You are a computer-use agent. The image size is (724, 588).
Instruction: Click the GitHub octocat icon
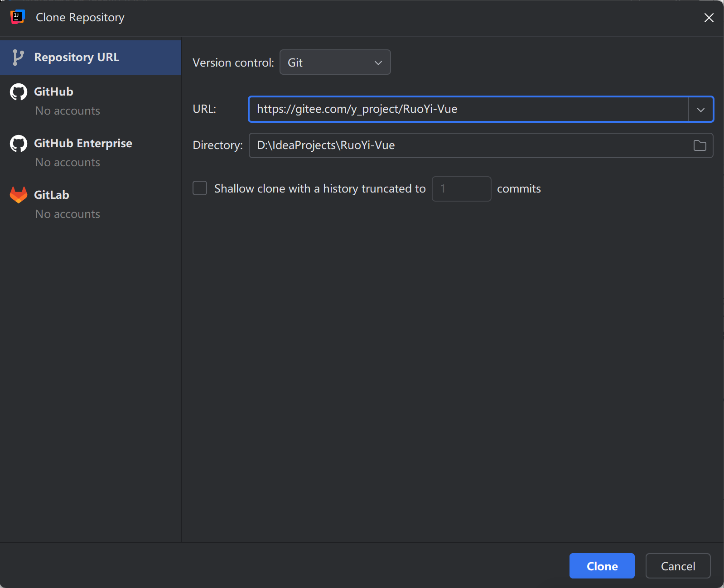(x=19, y=92)
